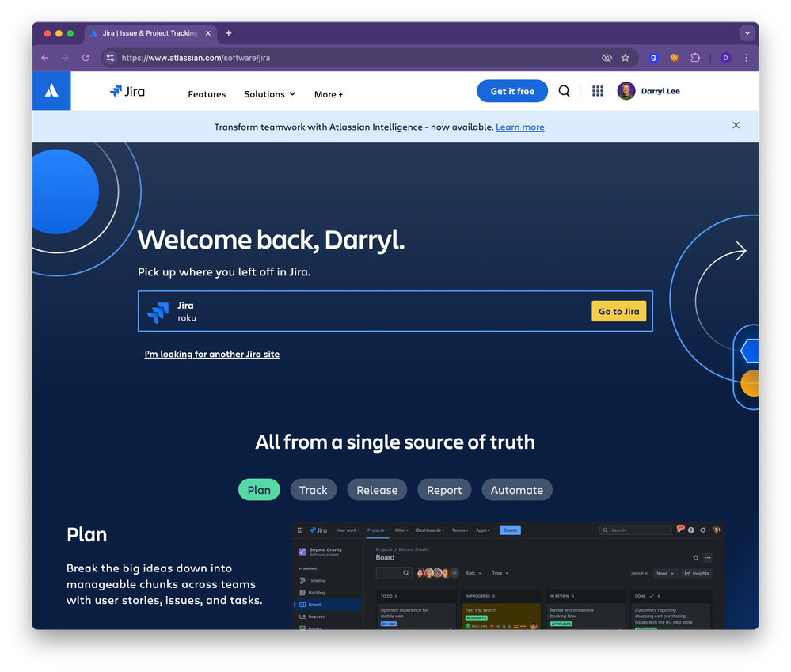Image resolution: width=791 pixels, height=672 pixels.
Task: Open the Extensions puzzle-piece icon
Action: point(695,58)
